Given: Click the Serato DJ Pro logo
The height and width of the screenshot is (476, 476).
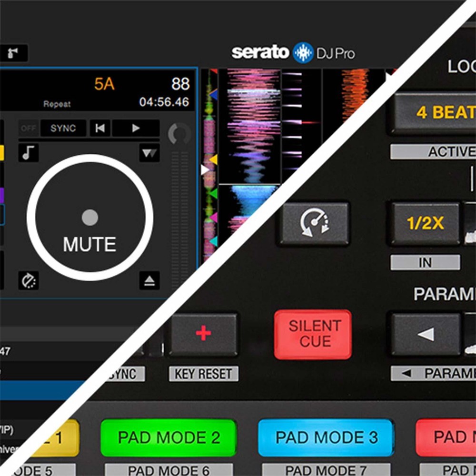Looking at the screenshot, I should 293,53.
